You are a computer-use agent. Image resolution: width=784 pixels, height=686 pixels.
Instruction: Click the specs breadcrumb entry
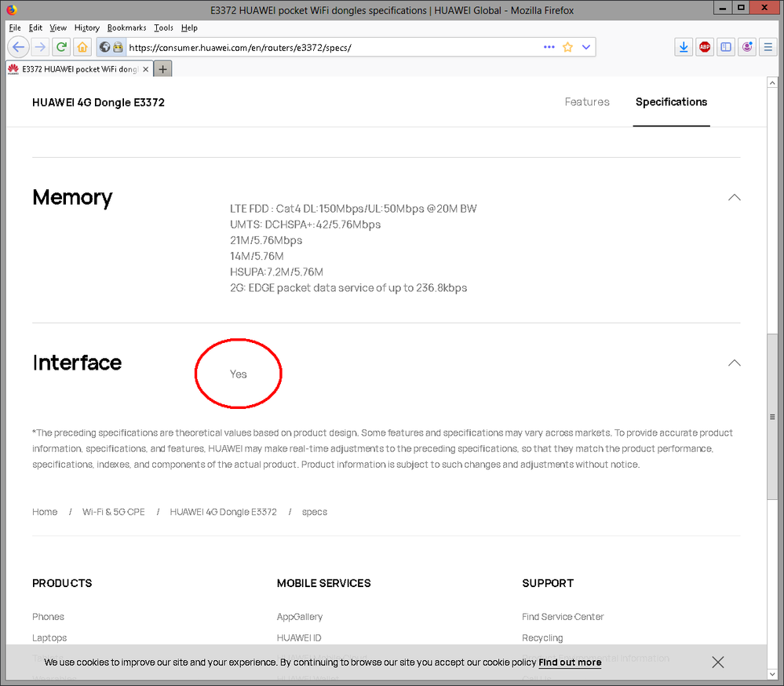[315, 512]
